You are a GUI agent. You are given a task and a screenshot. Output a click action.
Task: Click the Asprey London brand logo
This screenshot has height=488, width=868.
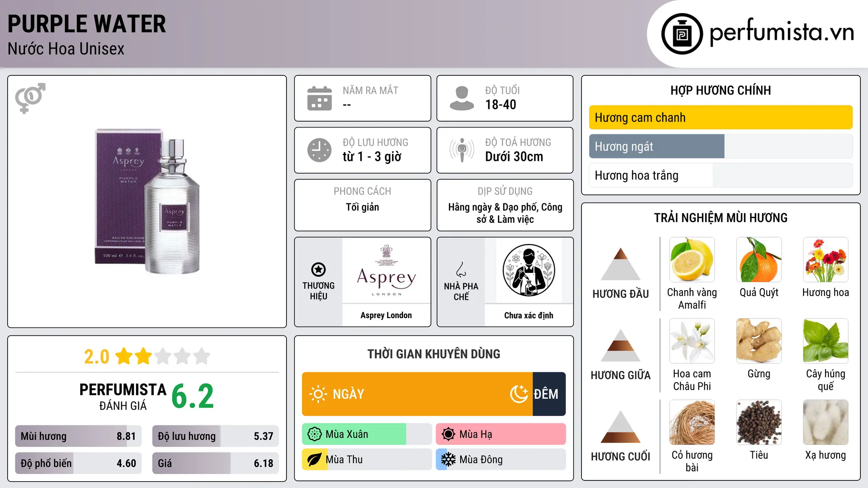pos(386,270)
